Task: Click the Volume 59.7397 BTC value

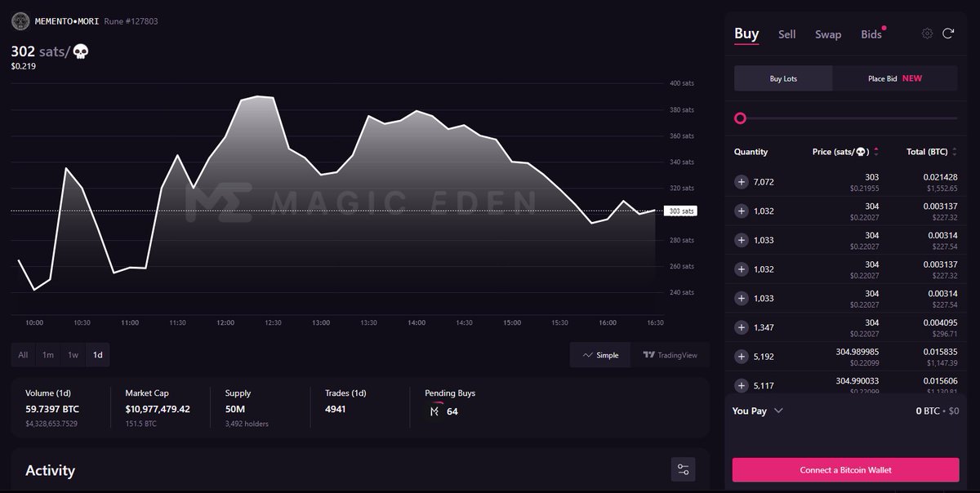Action: coord(52,409)
